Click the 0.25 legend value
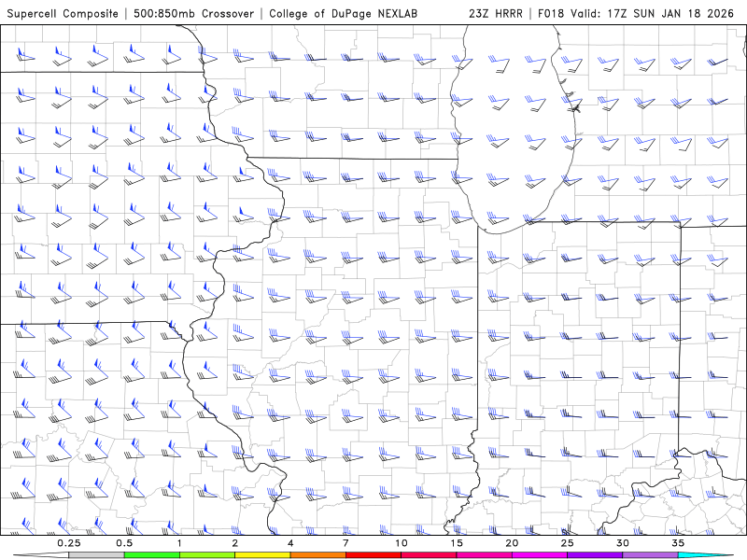The image size is (747, 560). click(69, 543)
